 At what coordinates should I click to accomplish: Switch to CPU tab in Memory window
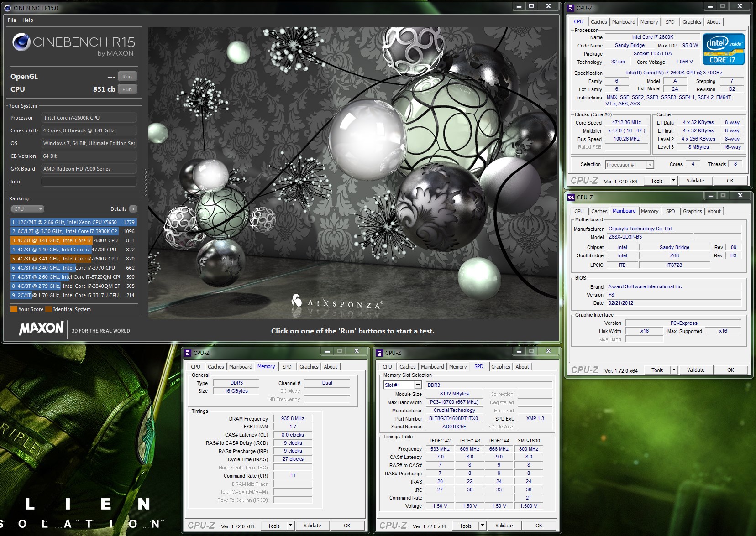point(195,367)
